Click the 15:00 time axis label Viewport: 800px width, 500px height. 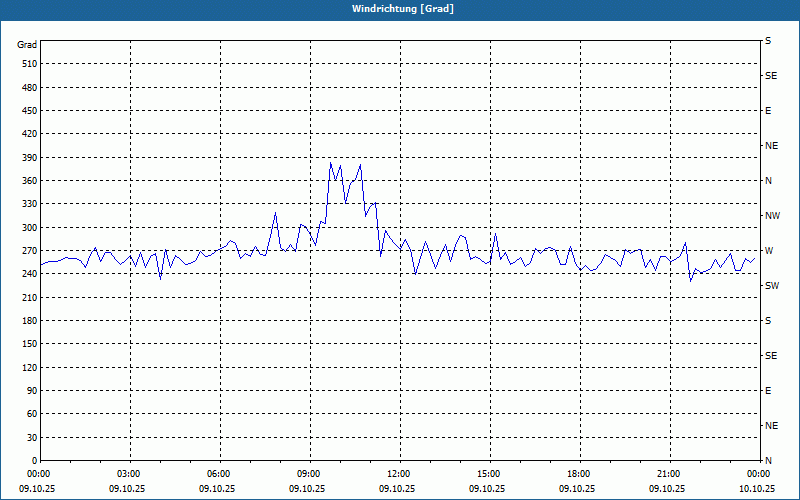tap(488, 474)
